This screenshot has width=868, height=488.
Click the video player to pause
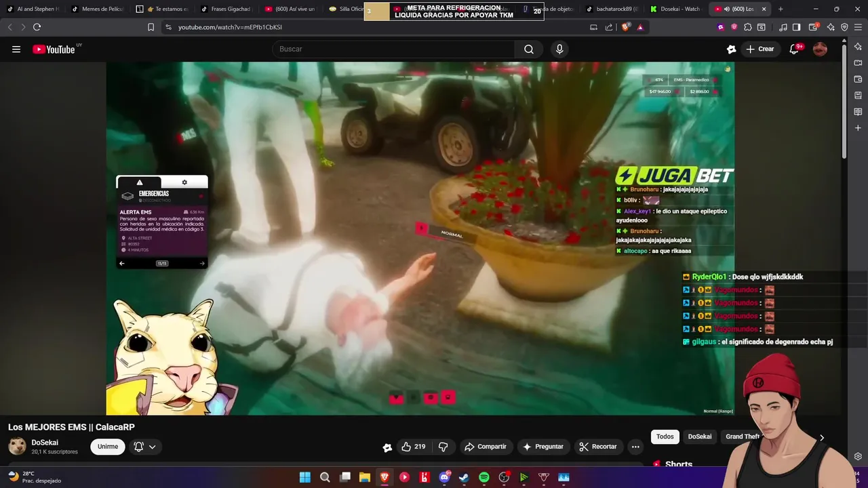tap(420, 239)
